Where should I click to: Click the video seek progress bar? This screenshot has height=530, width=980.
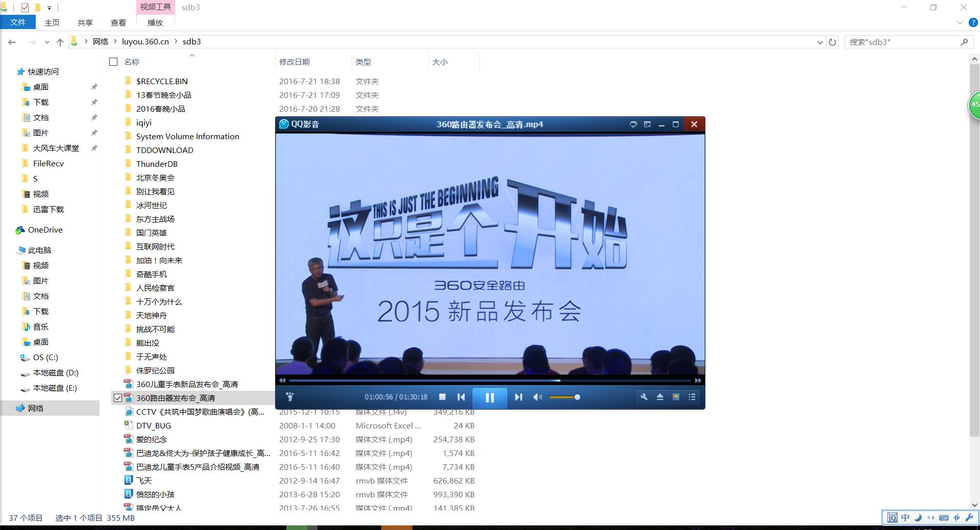490,381
